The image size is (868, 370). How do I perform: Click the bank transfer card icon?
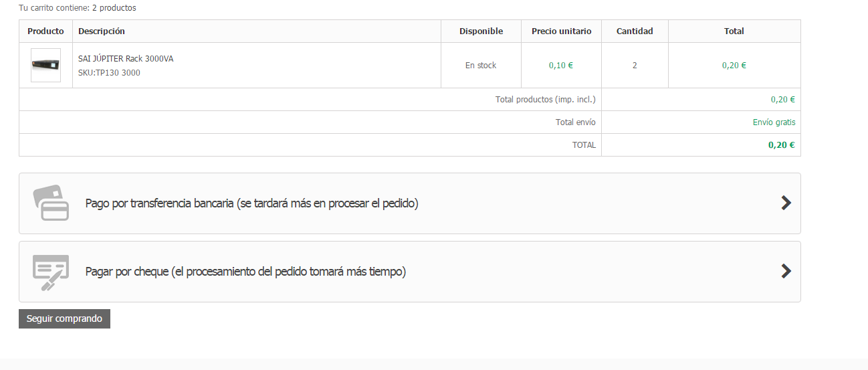point(51,203)
